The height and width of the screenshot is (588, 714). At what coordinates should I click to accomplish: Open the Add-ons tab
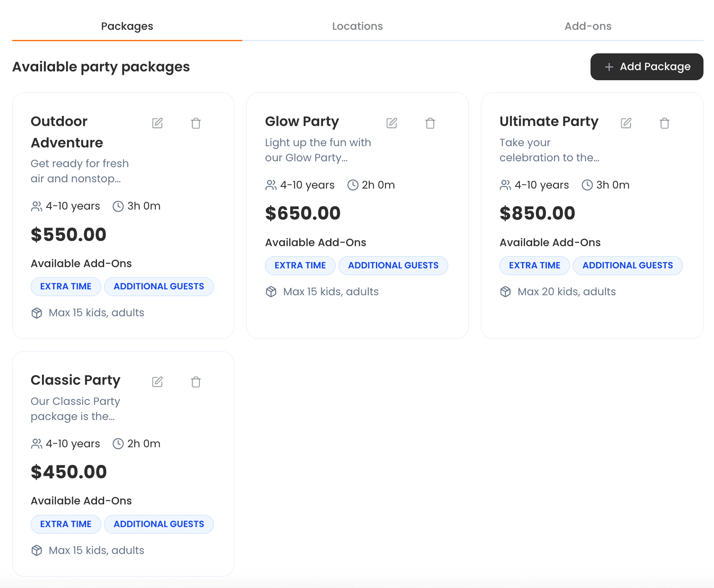coord(588,26)
